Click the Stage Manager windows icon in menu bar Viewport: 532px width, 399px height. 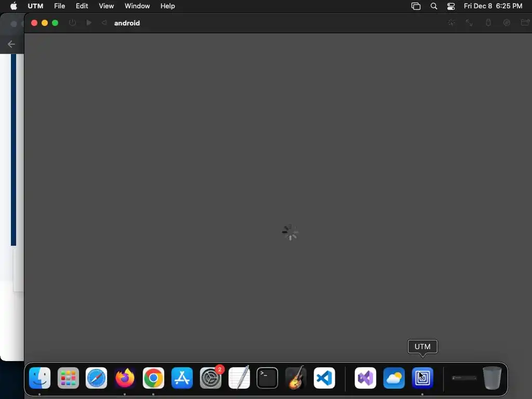click(x=416, y=6)
